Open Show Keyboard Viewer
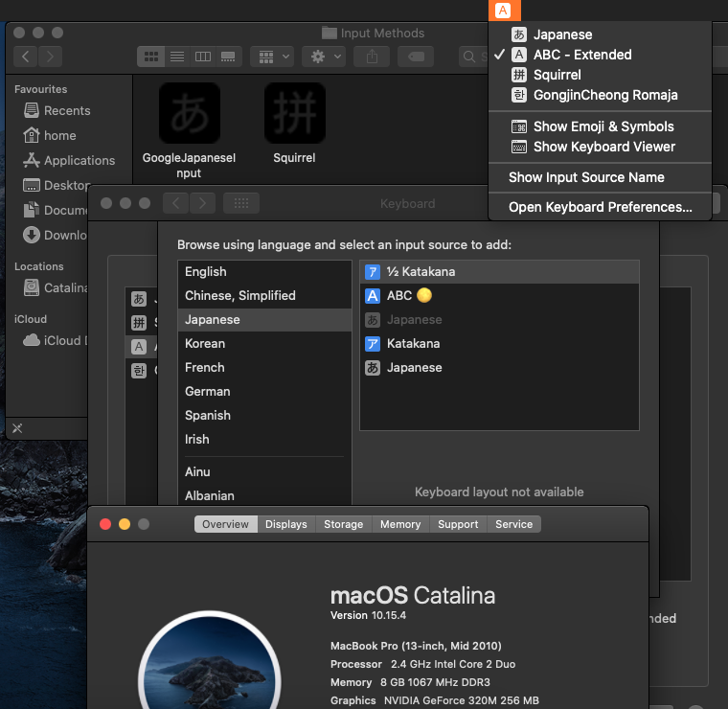 click(600, 147)
